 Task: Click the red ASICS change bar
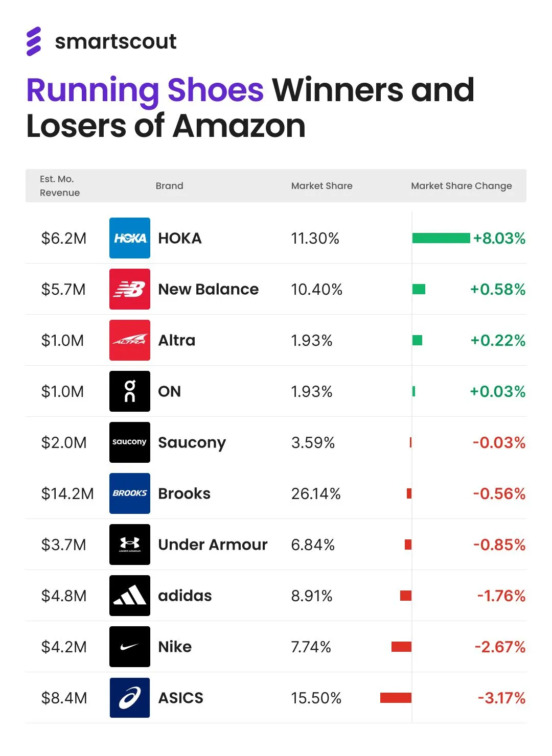396,698
